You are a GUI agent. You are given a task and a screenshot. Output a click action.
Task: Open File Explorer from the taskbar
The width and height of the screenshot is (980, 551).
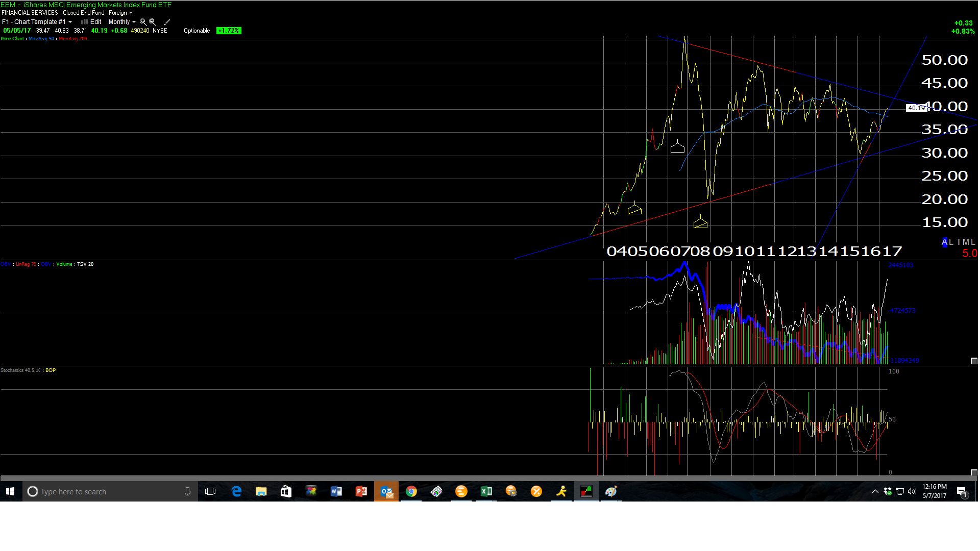(x=261, y=491)
